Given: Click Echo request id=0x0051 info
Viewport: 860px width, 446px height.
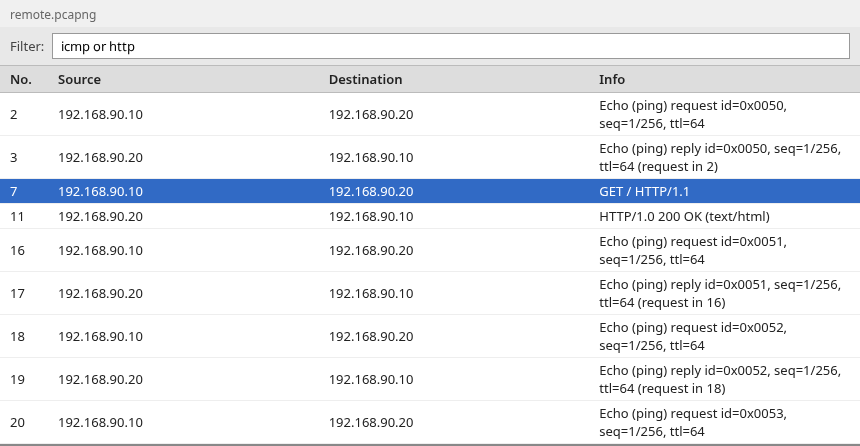Looking at the screenshot, I should [693, 250].
